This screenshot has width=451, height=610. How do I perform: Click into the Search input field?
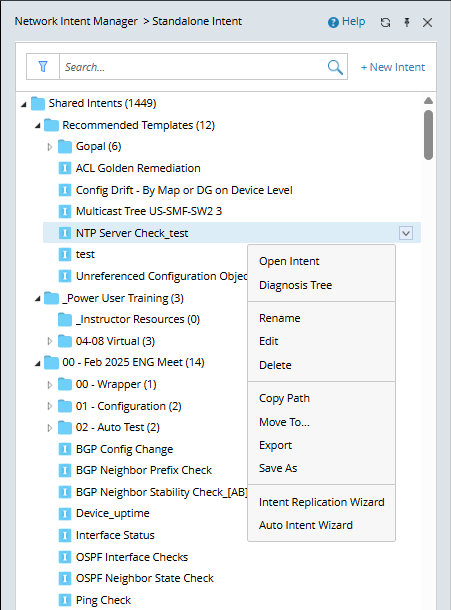(194, 67)
